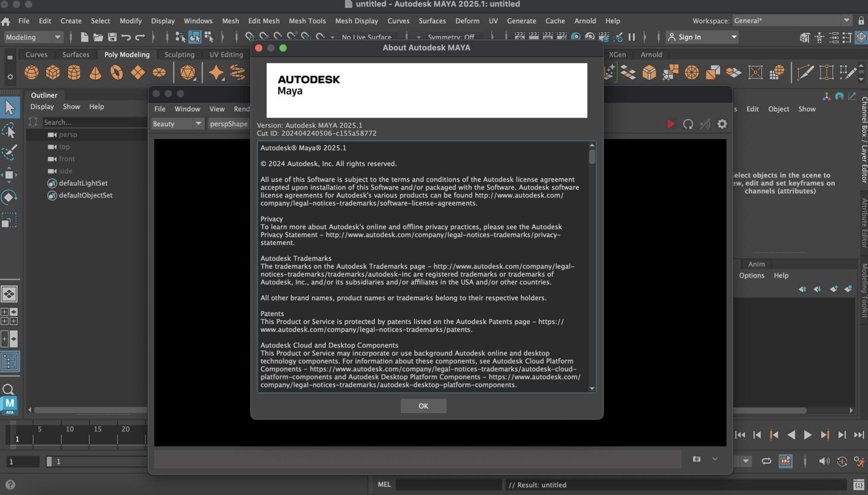Viewport: 868px width, 495px height.
Task: Create a polygon cylinder from the shelf
Action: click(74, 72)
